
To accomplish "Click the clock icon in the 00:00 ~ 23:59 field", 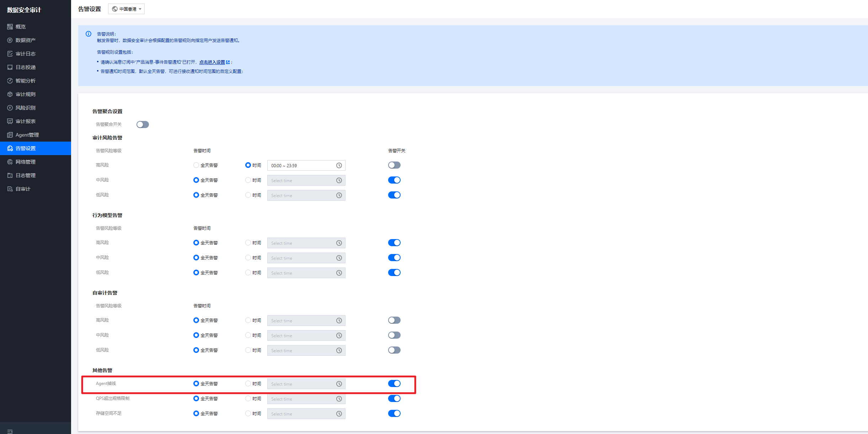I will coord(339,165).
